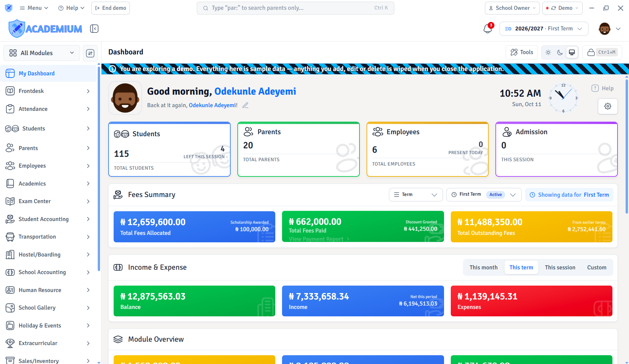Select Custom income range
This screenshot has width=629, height=364.
(x=597, y=268)
